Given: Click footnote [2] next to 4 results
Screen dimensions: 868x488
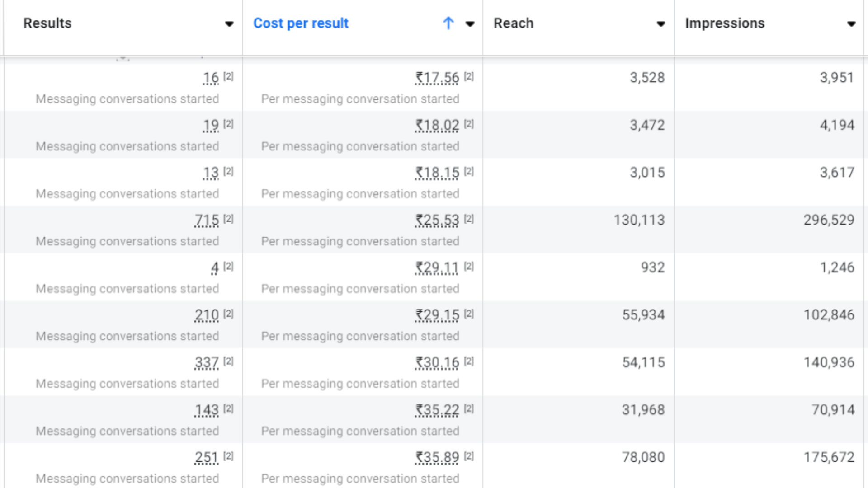Looking at the screenshot, I should coord(228,266).
